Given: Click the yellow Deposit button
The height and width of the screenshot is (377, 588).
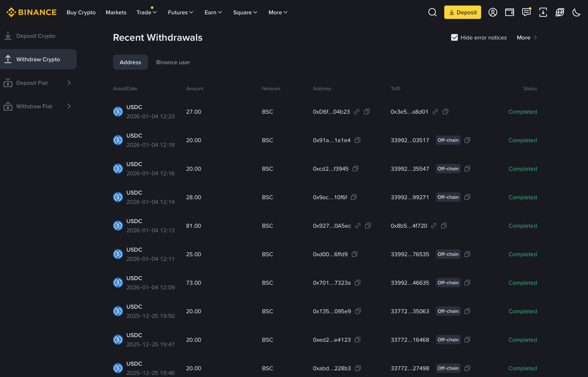Looking at the screenshot, I should coord(462,12).
